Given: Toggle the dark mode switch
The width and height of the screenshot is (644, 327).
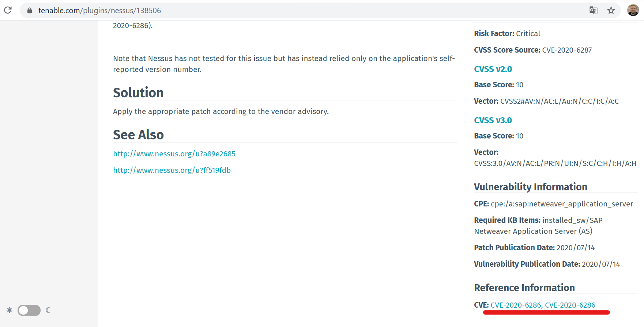Looking at the screenshot, I should (29, 310).
